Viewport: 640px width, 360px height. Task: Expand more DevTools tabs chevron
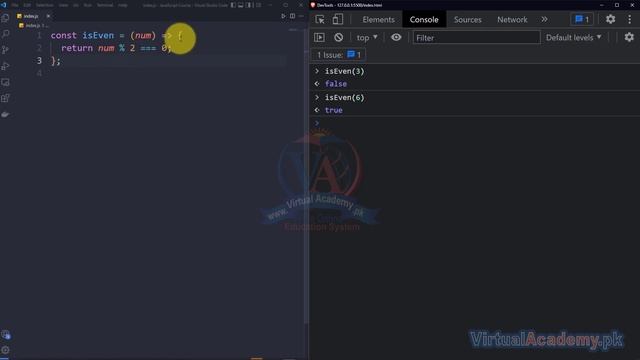pos(544,20)
